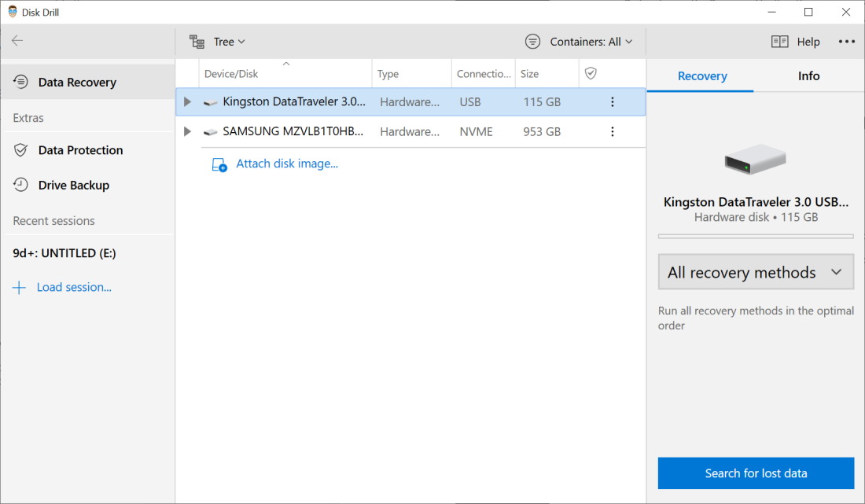Click the Attach disk image link

pos(287,164)
